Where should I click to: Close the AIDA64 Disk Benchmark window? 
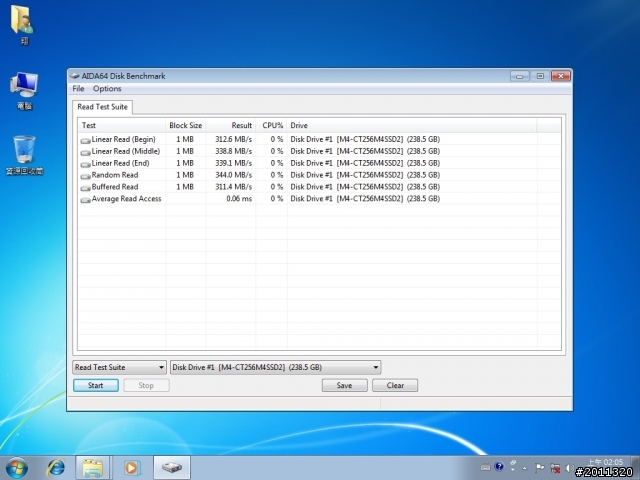(561, 76)
